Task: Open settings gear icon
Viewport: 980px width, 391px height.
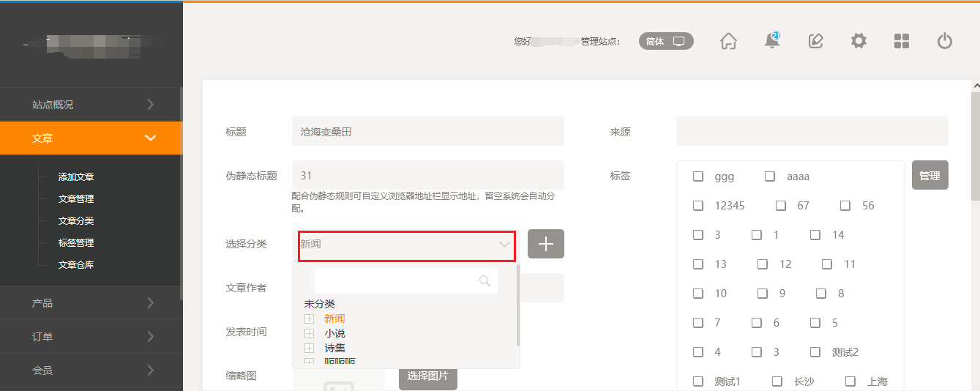Action: point(859,41)
